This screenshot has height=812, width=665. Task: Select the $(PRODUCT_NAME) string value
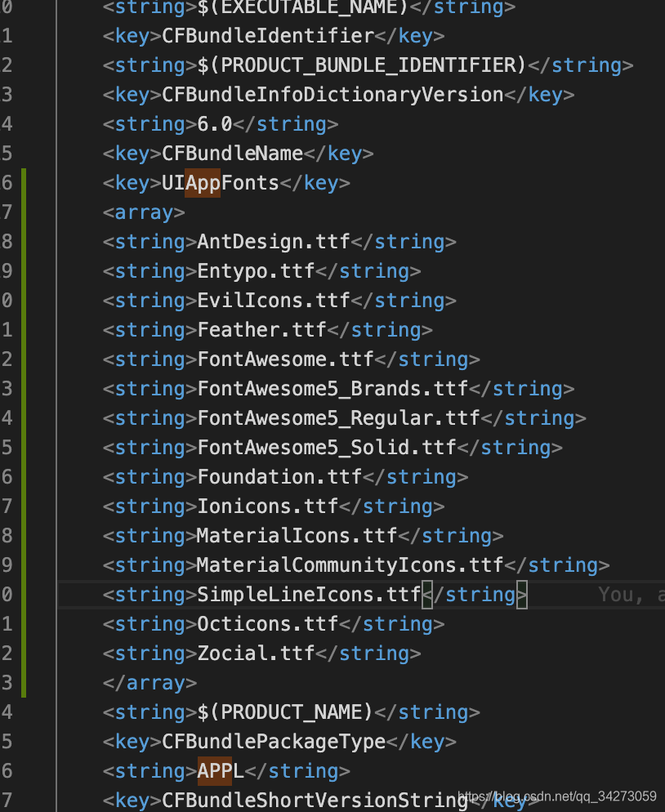(285, 712)
